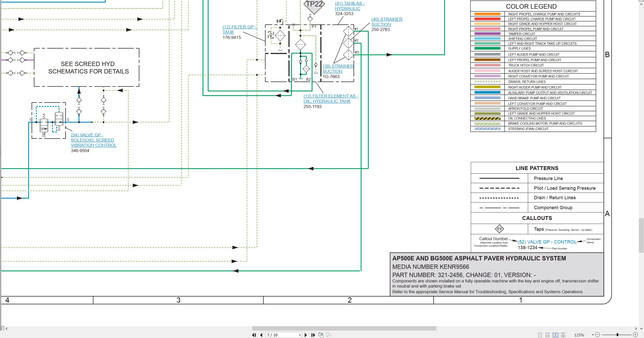Open the (41) TANK AS - HYDRAULIC link
Screen dimensions: 644x338
pyautogui.click(x=350, y=6)
